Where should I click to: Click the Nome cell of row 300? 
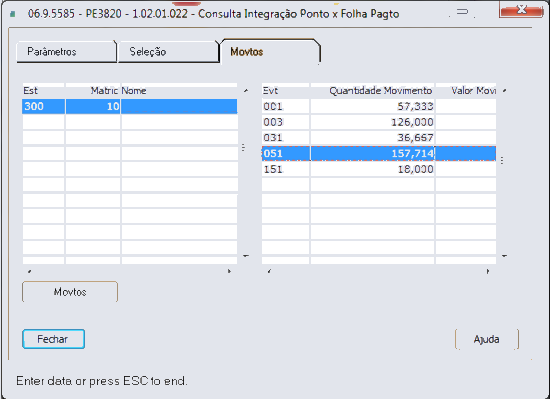(179, 106)
